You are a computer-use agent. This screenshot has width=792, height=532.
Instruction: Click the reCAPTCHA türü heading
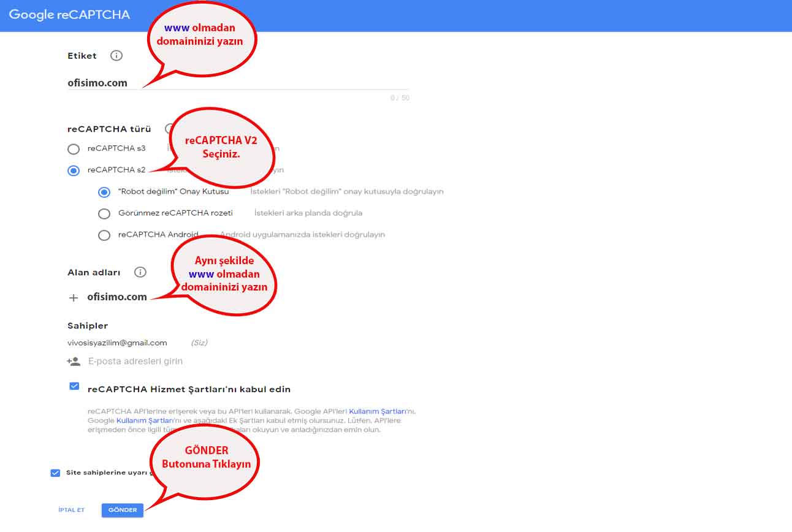coord(109,129)
